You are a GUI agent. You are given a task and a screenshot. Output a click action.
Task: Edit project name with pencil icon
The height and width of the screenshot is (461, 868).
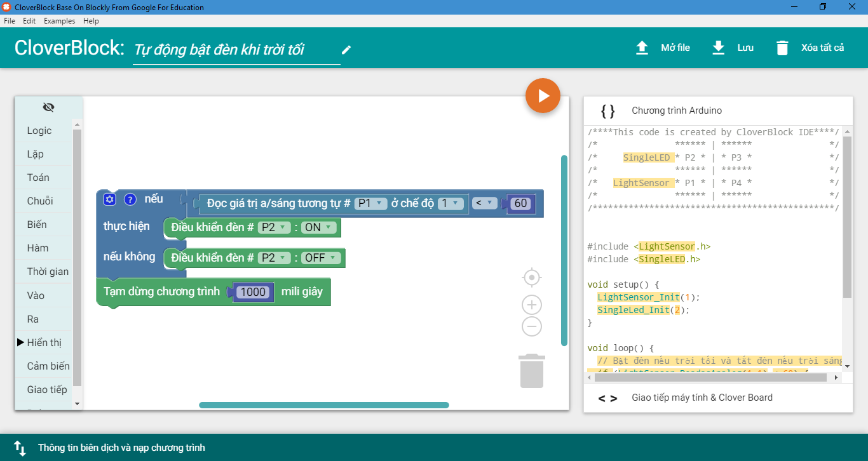[x=346, y=50]
